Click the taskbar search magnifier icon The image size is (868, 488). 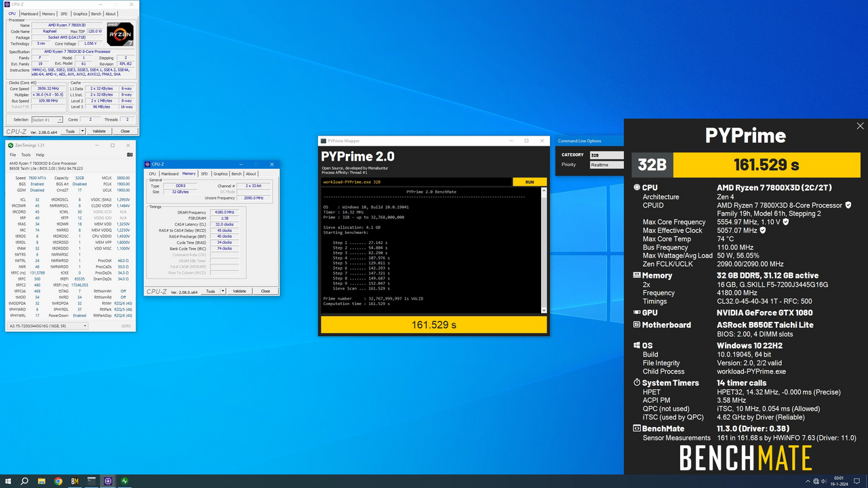pyautogui.click(x=24, y=481)
